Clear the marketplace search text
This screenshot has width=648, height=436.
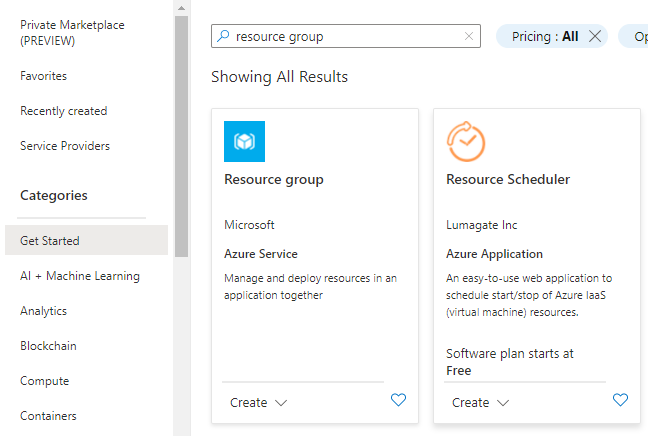tap(469, 36)
